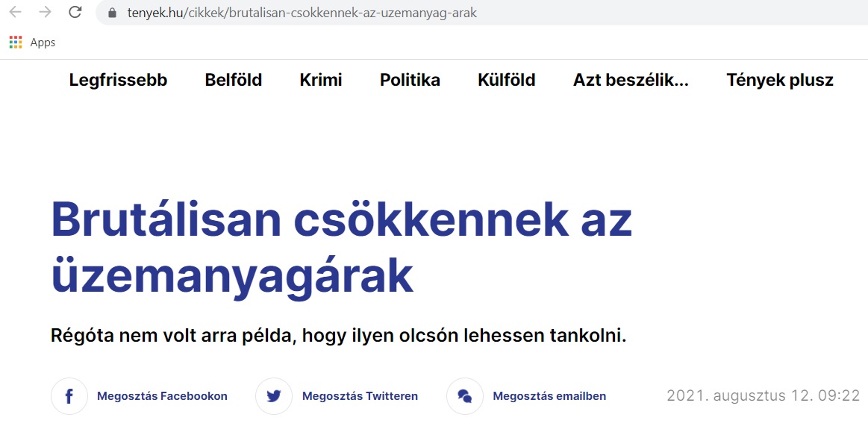Open site info via the padlock icon
This screenshot has width=868, height=435.
point(113,13)
